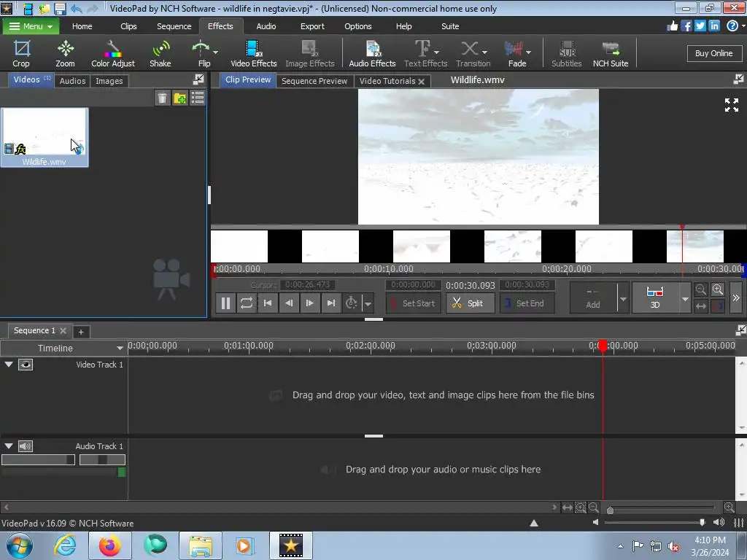Zoom in the clip preview timeline
The image size is (747, 560).
718,289
